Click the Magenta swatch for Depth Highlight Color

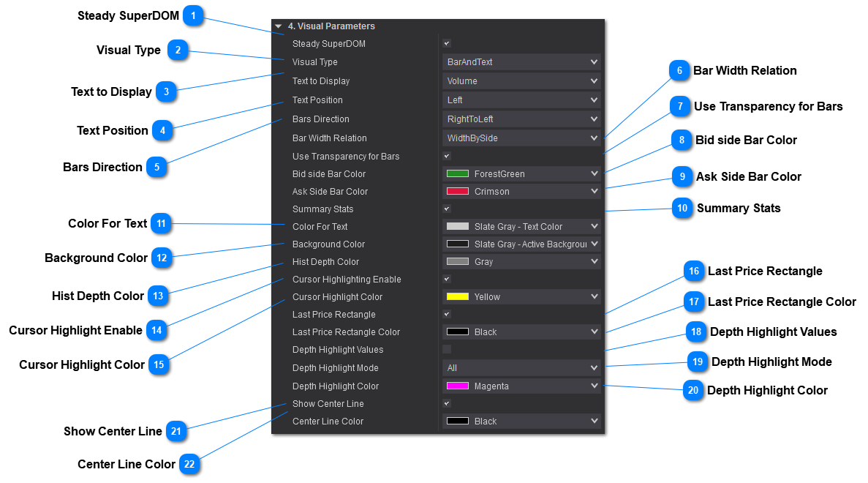click(x=458, y=386)
